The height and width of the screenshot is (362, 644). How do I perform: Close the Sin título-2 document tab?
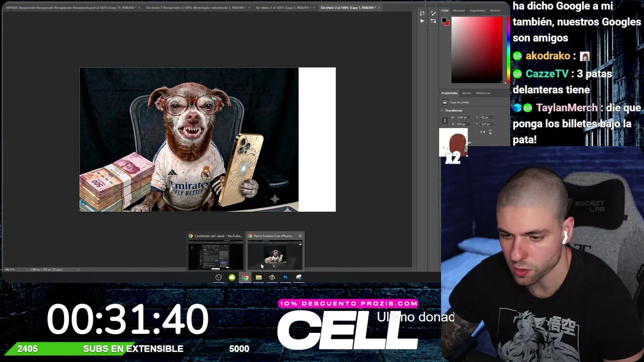click(x=379, y=8)
